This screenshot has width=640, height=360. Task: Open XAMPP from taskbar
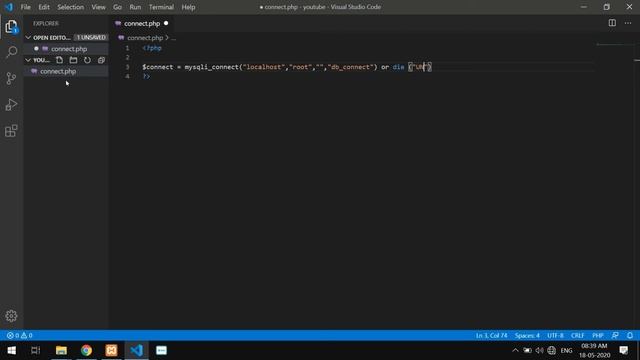click(x=111, y=350)
